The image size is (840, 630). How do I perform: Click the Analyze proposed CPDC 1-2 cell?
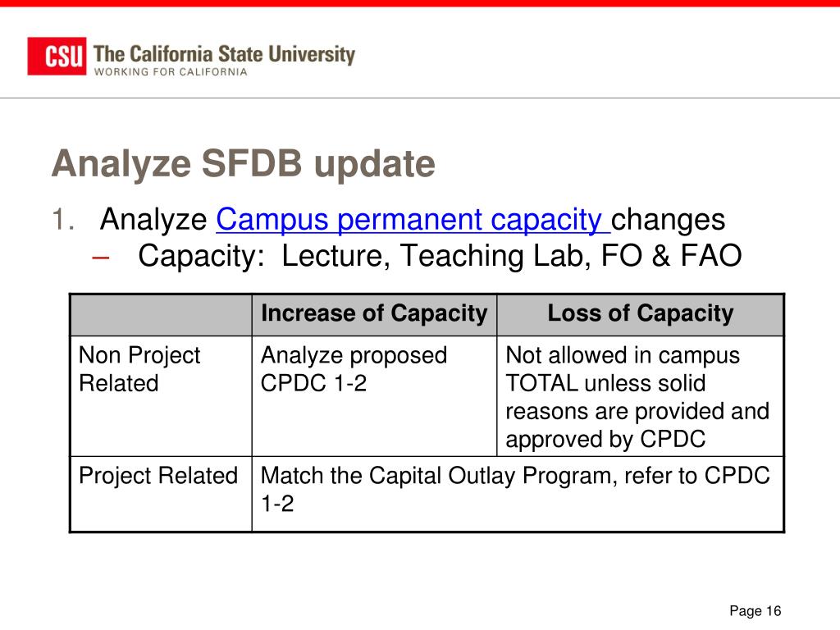coord(374,396)
